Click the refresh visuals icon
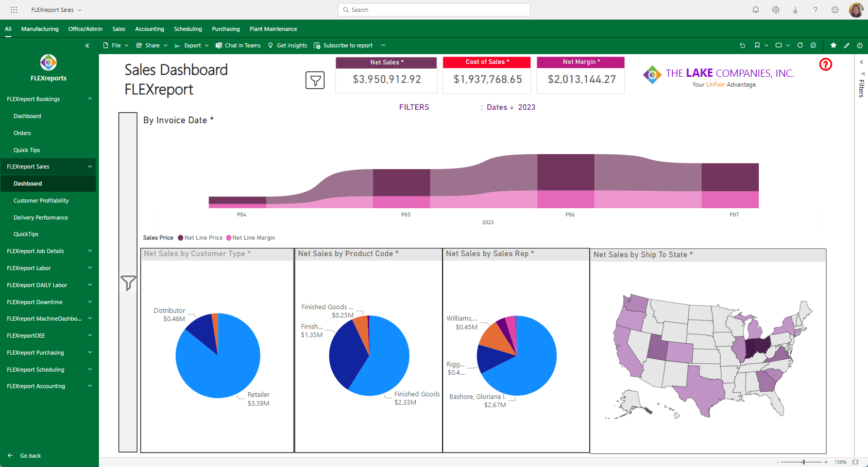This screenshot has height=467, width=868. pos(800,45)
